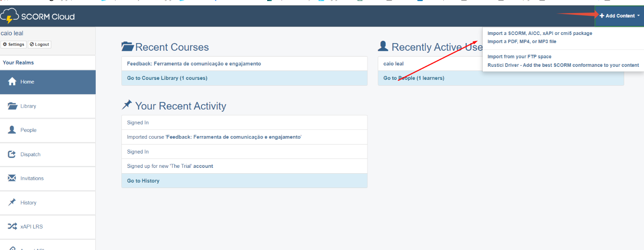Click the Home house icon
The width and height of the screenshot is (644, 250).
click(x=12, y=82)
